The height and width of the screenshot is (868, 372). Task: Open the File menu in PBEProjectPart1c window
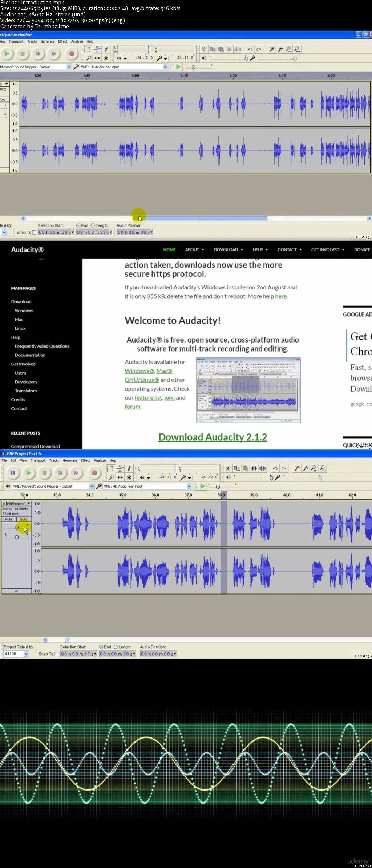click(x=4, y=460)
